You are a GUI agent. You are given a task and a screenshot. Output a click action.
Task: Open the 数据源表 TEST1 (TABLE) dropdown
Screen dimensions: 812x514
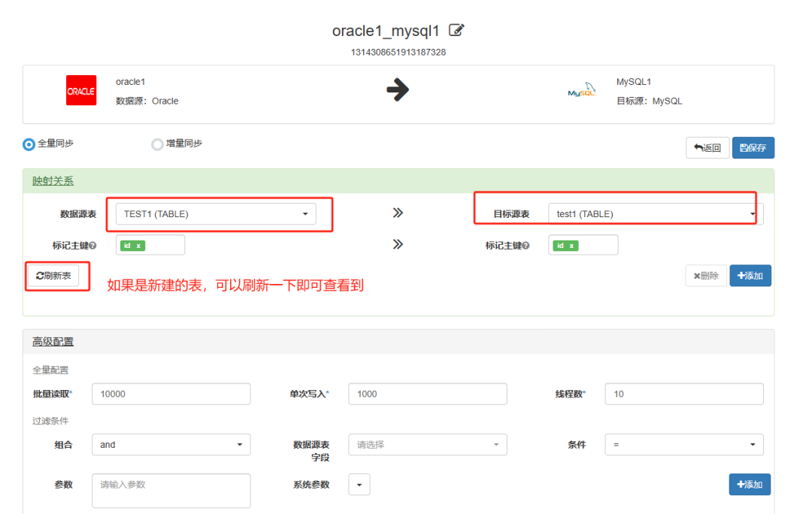coord(216,213)
